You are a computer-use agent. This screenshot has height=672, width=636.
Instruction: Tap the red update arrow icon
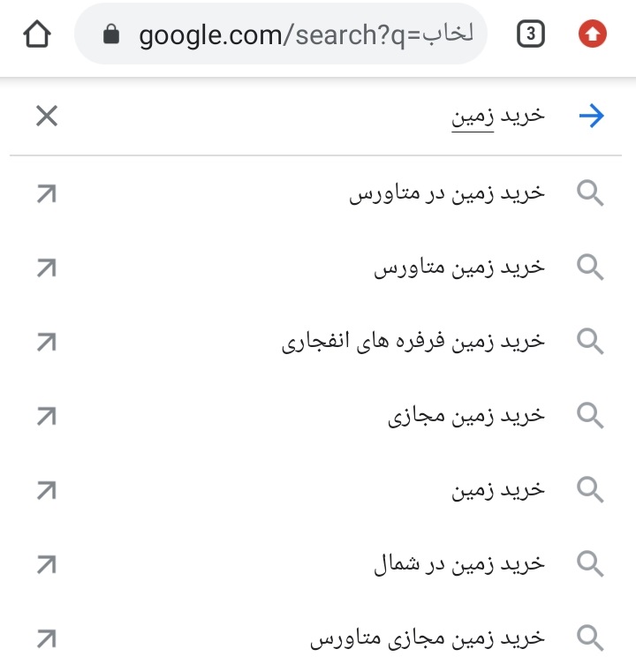tap(593, 34)
